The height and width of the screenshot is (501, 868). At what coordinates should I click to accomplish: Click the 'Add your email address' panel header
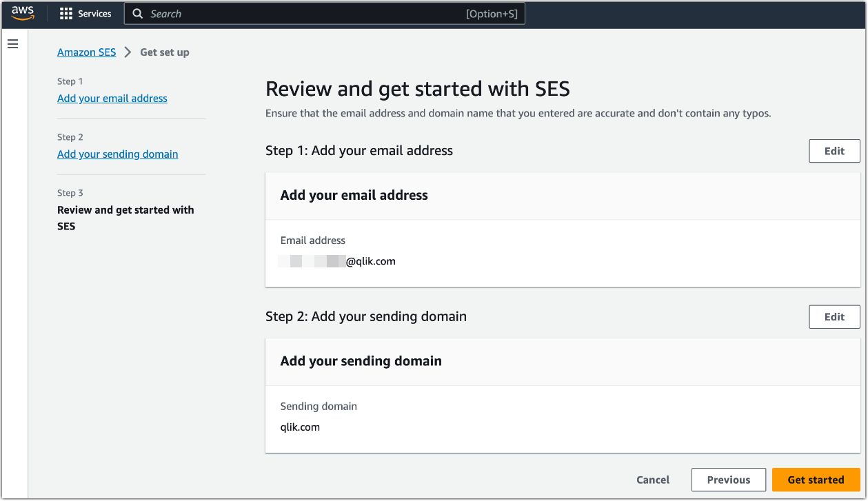[x=354, y=195]
